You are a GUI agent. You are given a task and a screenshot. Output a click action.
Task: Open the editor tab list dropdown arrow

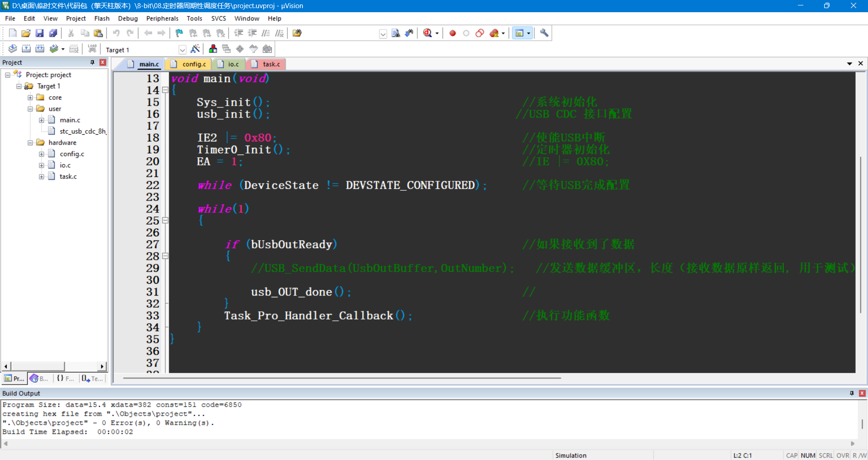pos(849,64)
